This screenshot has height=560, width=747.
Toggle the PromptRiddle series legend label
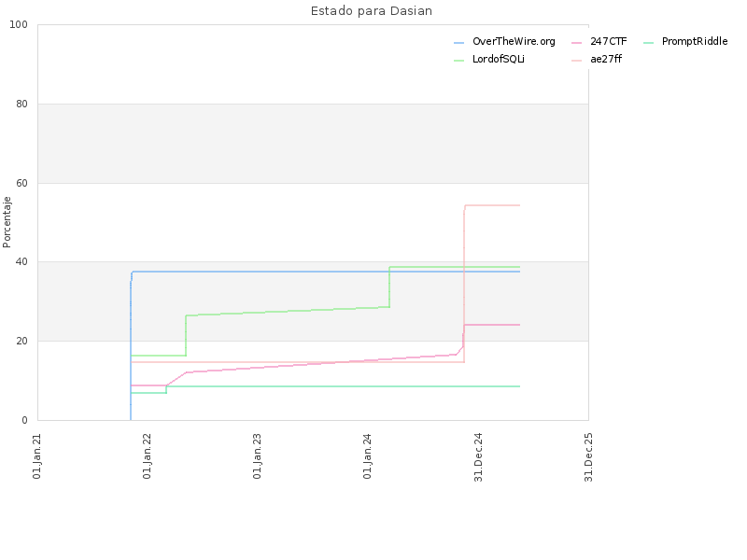coord(694,42)
